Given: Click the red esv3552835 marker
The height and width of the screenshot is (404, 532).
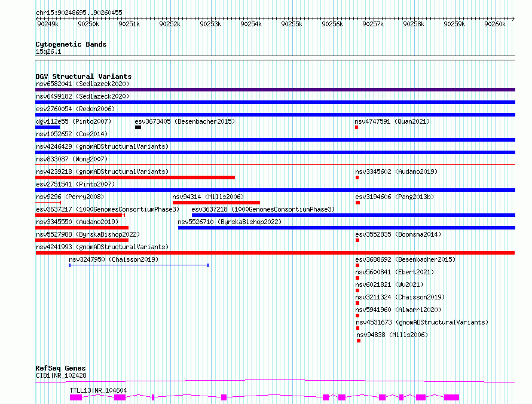Looking at the screenshot, I should 357,240.
